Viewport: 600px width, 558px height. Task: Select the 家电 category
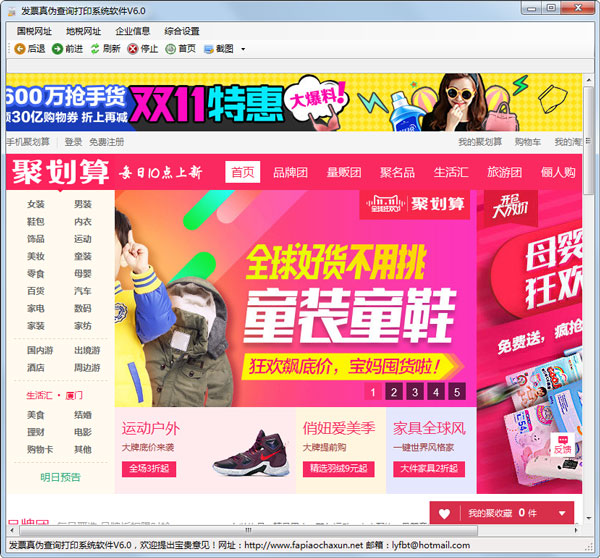coord(36,308)
